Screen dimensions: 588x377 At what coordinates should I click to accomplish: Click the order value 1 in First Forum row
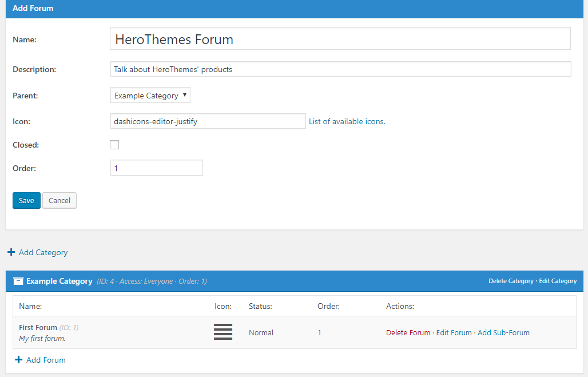(x=320, y=333)
